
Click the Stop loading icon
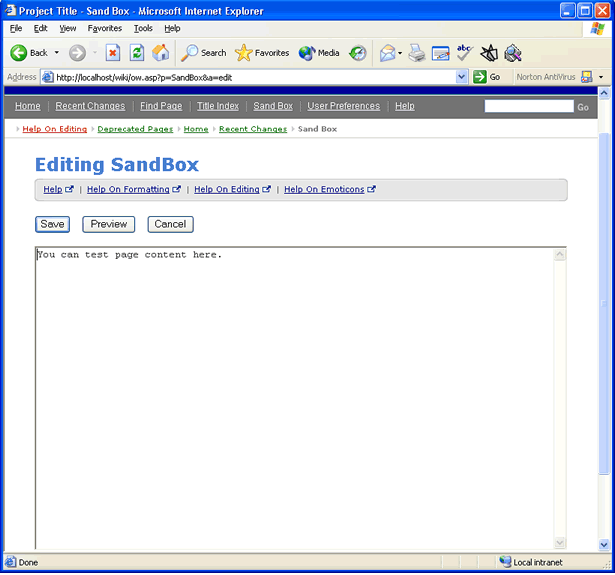pyautogui.click(x=113, y=53)
